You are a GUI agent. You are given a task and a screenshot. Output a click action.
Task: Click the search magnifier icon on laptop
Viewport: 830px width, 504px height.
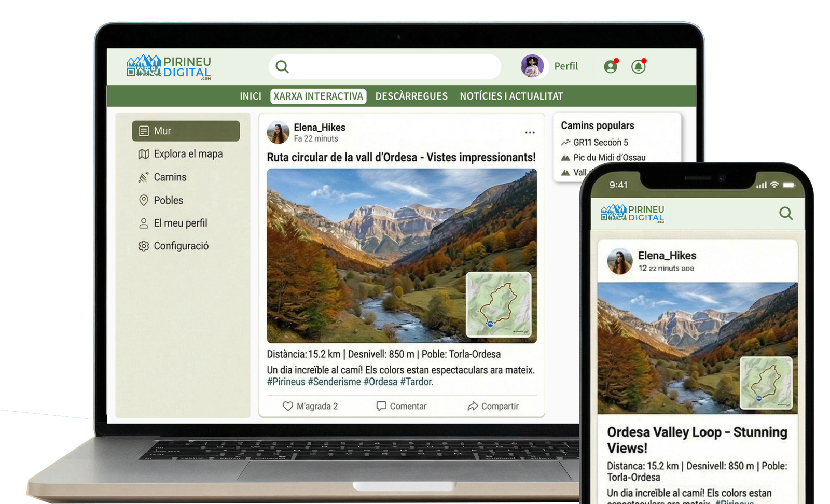282,67
